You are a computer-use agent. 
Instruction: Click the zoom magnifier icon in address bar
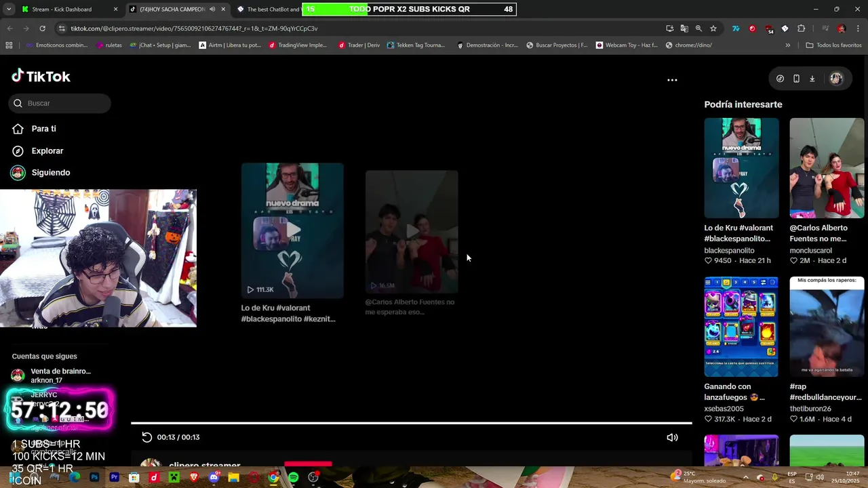[x=698, y=28]
